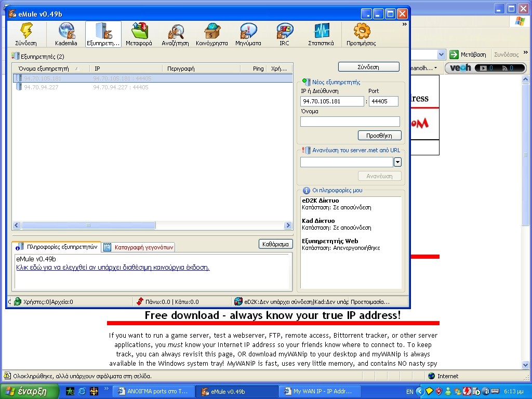532x399 pixels.
Task: Click the Καθάρισμα button
Action: coord(275,244)
